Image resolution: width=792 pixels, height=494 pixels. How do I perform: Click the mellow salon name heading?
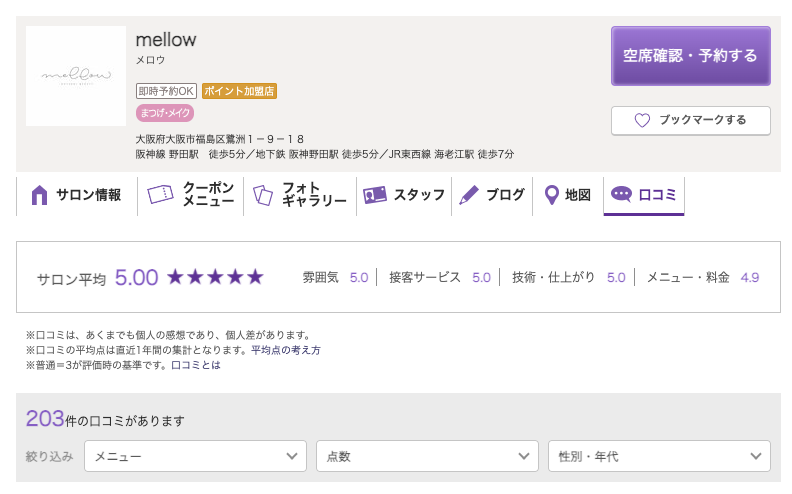166,39
